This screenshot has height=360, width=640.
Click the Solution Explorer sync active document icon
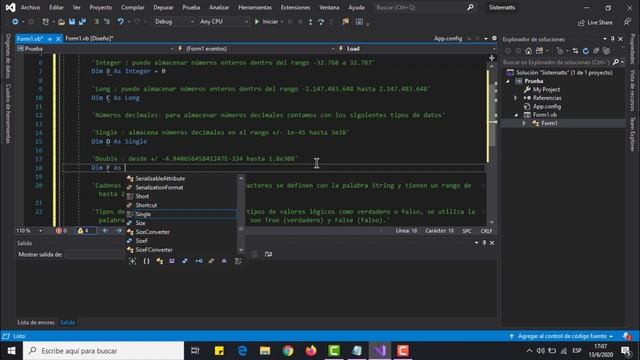click(575, 51)
